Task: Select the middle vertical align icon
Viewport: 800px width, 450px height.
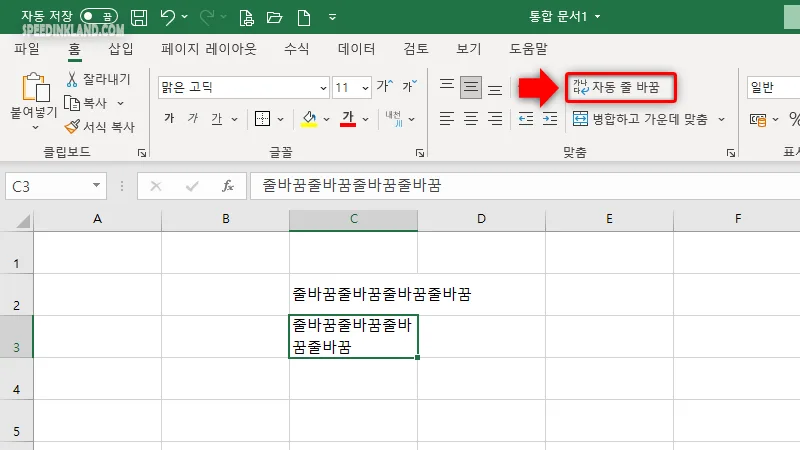Action: [x=471, y=88]
